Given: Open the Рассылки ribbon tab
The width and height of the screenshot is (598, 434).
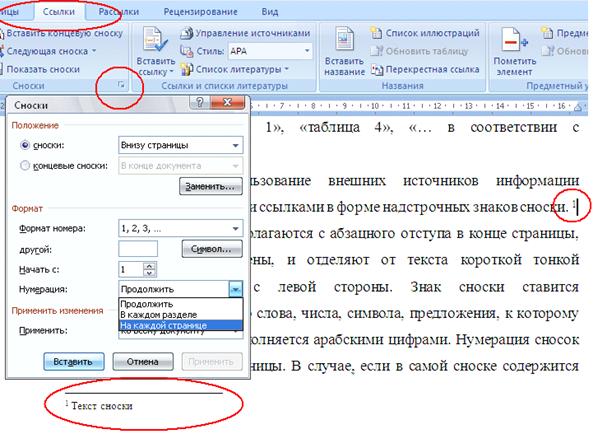Looking at the screenshot, I should tap(118, 12).
